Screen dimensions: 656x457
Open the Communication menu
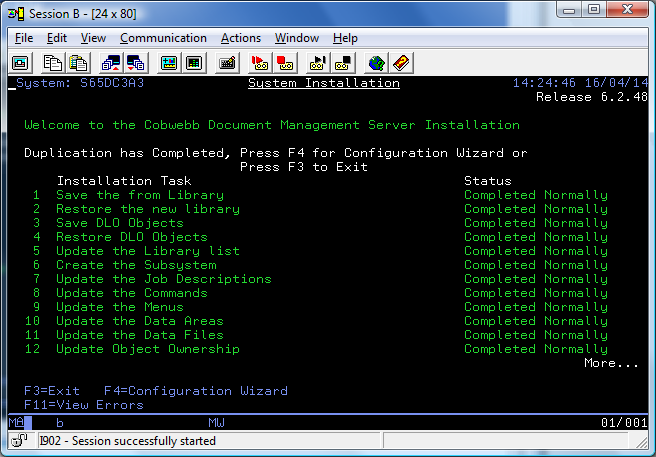[x=163, y=38]
